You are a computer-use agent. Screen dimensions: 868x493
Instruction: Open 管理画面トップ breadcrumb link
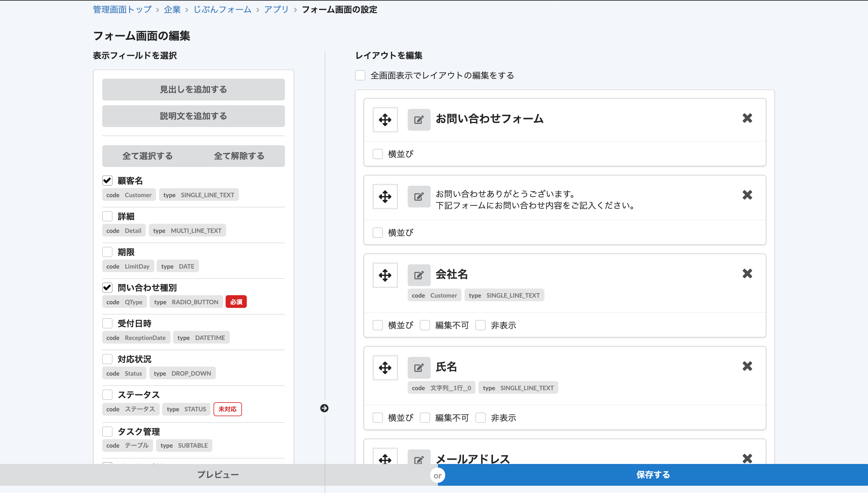click(122, 9)
